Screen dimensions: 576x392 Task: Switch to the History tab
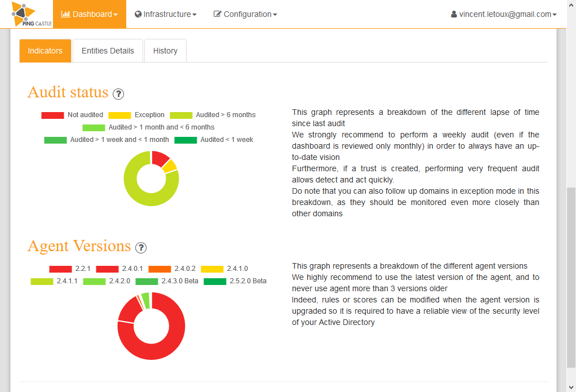(165, 51)
